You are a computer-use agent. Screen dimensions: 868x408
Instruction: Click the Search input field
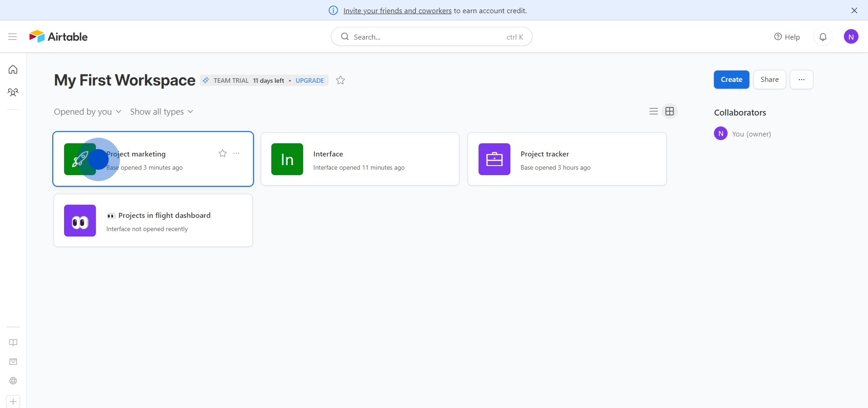pyautogui.click(x=427, y=37)
